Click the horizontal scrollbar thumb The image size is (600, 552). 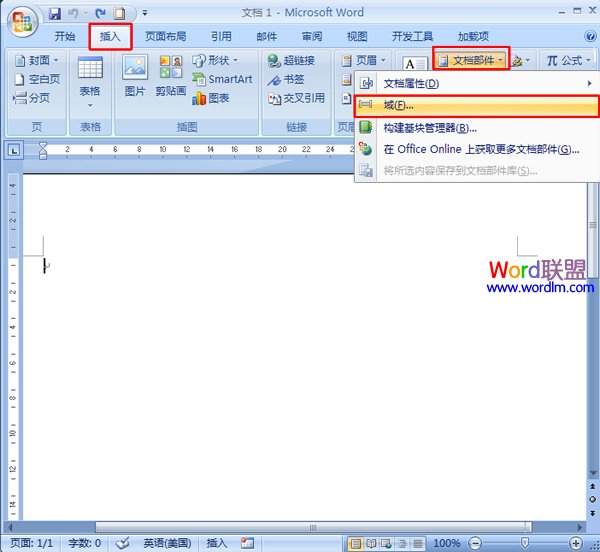(313, 528)
